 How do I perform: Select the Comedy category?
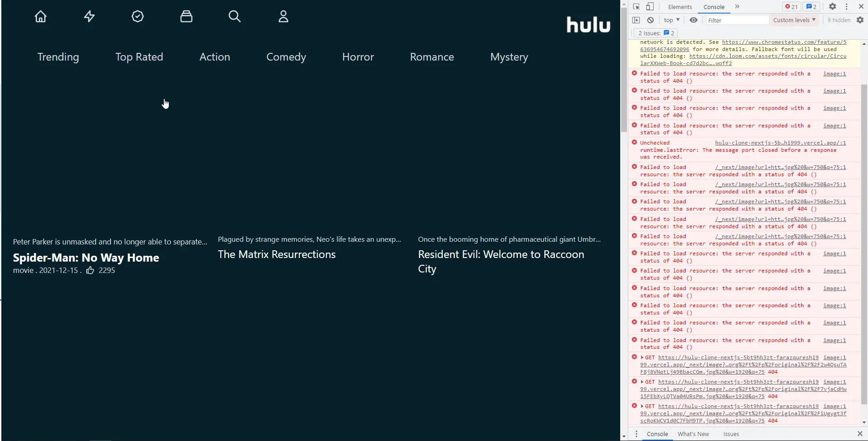(286, 57)
